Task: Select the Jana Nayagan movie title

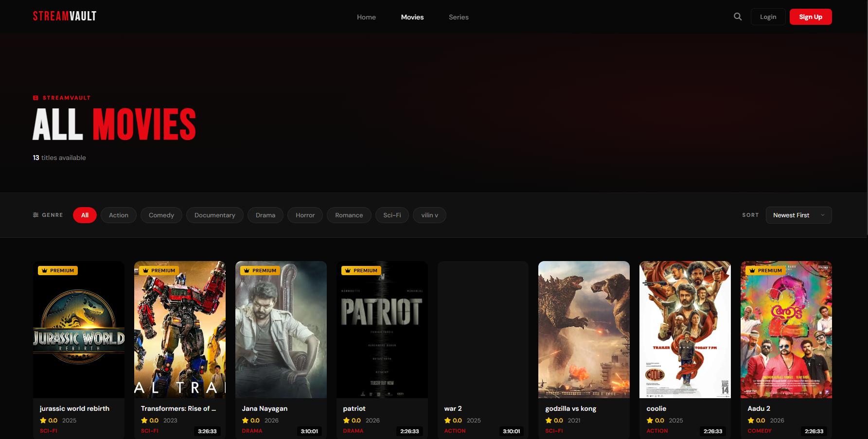Action: click(265, 408)
